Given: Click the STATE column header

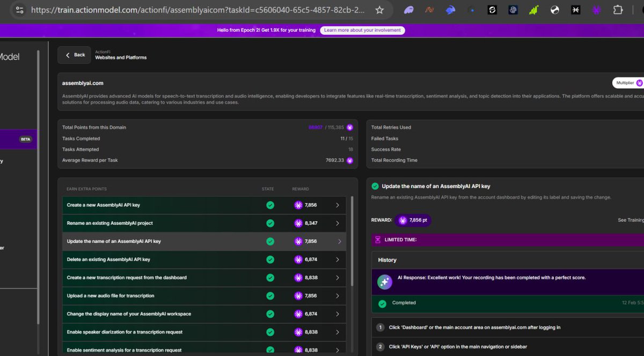Looking at the screenshot, I should 268,189.
